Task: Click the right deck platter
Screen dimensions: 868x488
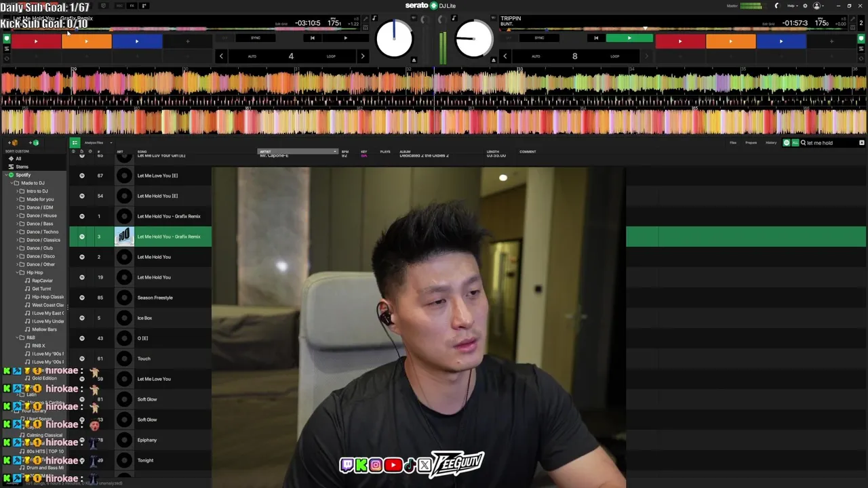Action: (x=474, y=39)
